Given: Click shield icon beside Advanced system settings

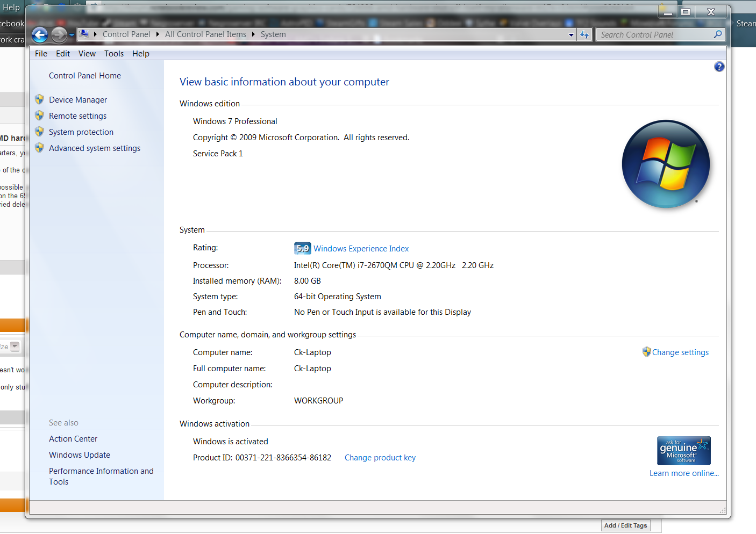Looking at the screenshot, I should click(39, 148).
